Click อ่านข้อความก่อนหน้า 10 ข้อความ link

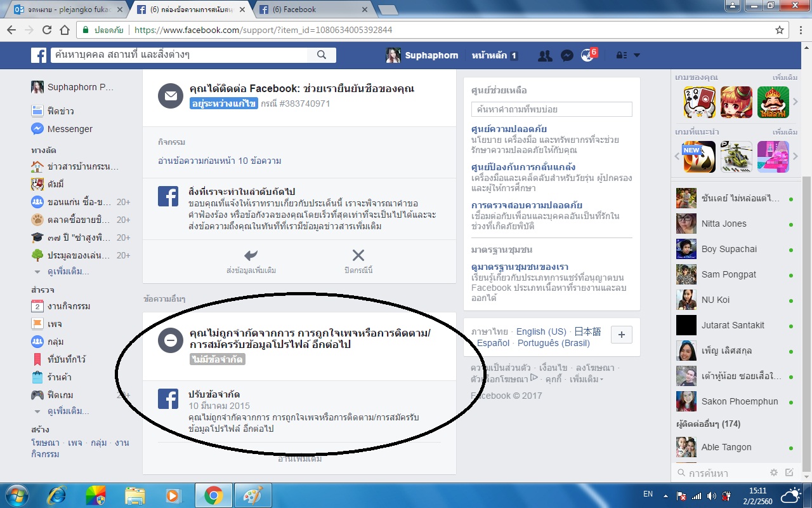[219, 161]
